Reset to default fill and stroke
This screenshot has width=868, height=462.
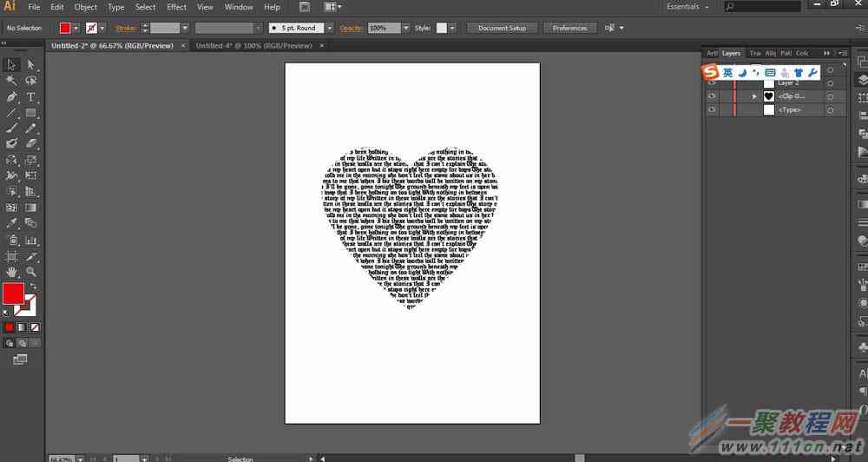(6, 313)
